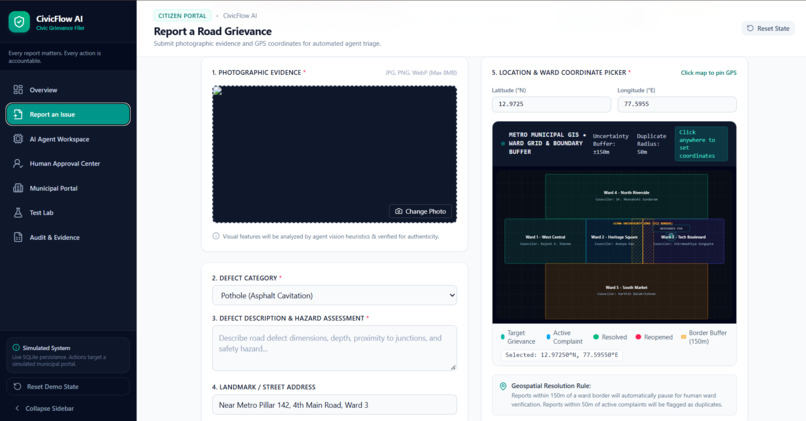Select Report an Issue in sidebar

(x=68, y=114)
